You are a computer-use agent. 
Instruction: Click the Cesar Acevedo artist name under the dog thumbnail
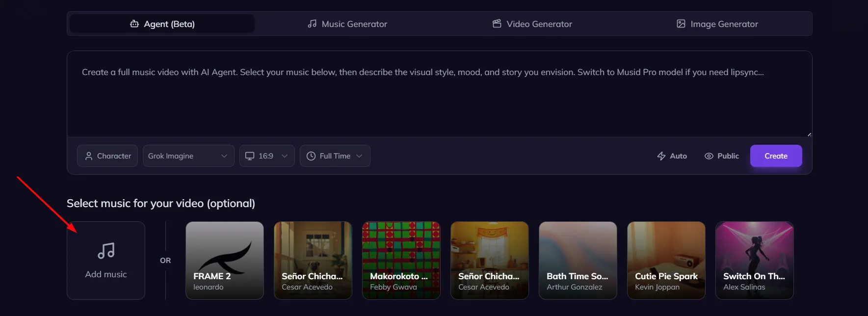click(307, 287)
